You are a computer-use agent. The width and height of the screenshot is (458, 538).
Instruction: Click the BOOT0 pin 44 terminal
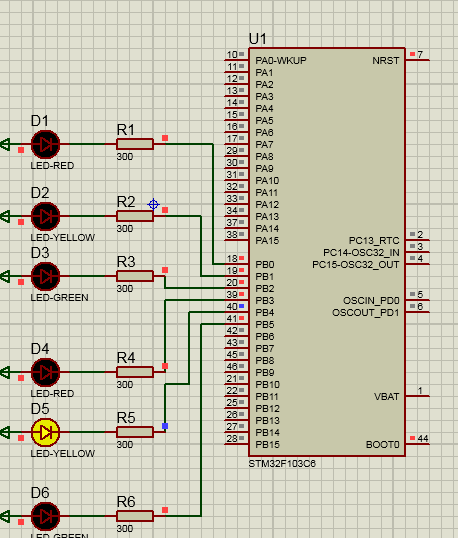click(x=418, y=444)
